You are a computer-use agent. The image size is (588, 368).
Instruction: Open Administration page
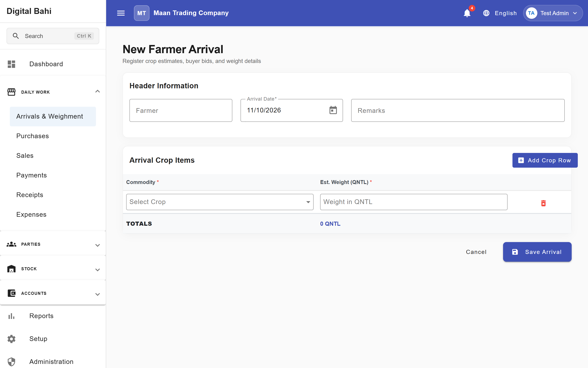[x=53, y=362]
